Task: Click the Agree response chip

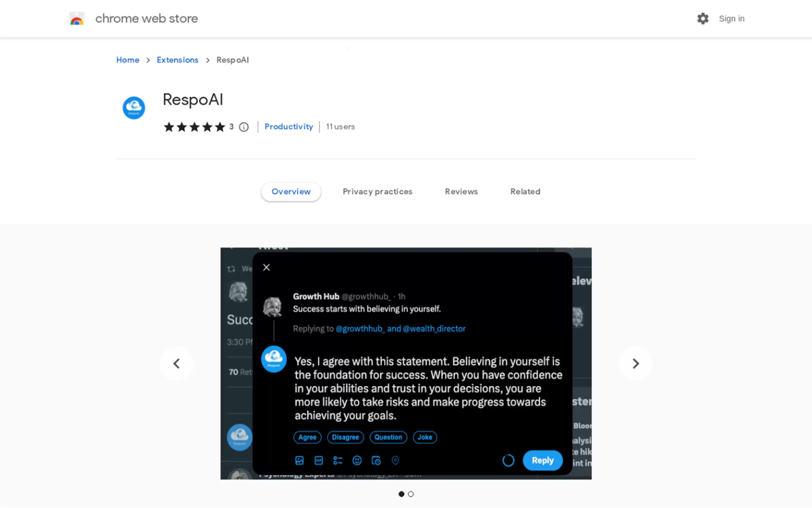Action: click(308, 437)
